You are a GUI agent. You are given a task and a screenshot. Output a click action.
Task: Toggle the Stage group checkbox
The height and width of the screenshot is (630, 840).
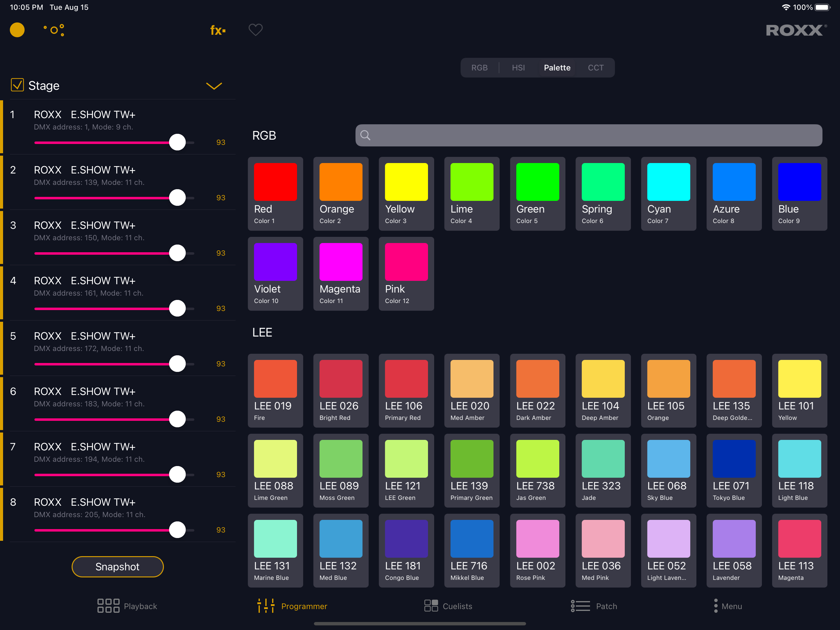click(x=17, y=85)
